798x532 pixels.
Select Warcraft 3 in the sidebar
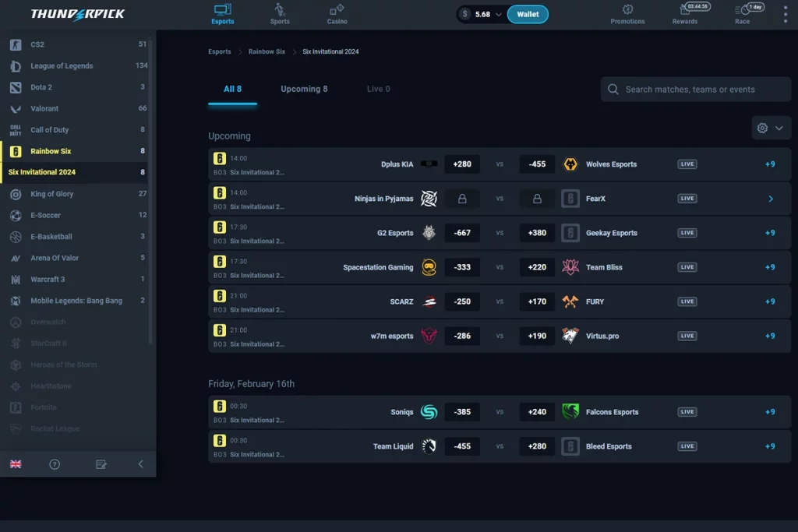coord(78,279)
